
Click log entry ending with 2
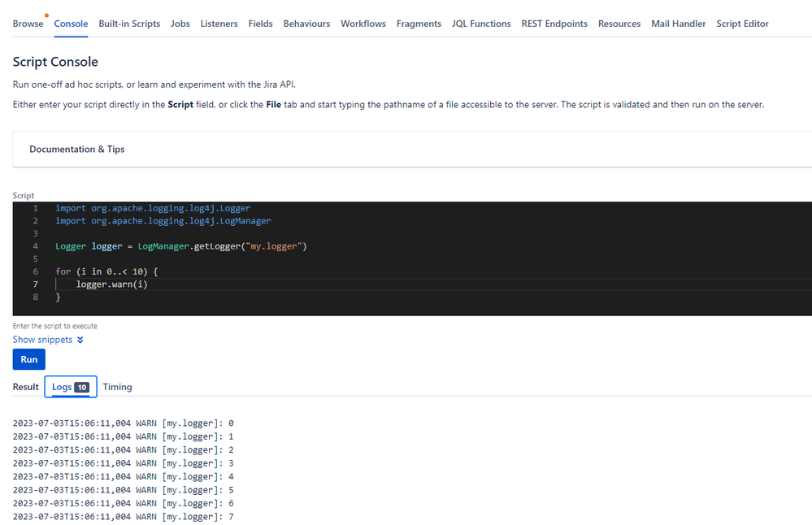click(x=124, y=450)
